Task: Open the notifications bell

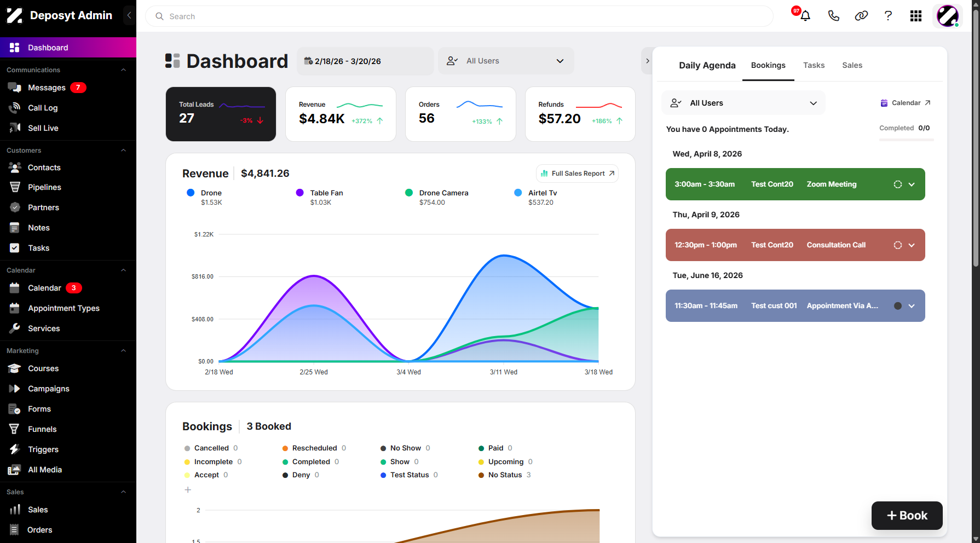Action: (x=805, y=16)
